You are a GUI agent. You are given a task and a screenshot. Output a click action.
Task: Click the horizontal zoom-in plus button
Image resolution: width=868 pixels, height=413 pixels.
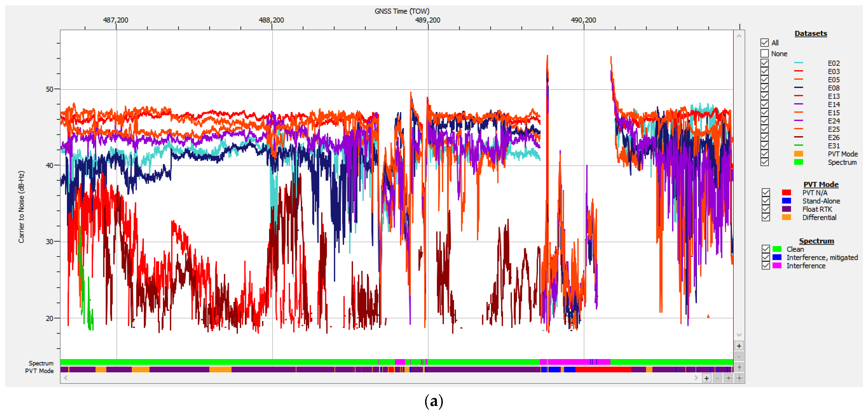pos(707,378)
